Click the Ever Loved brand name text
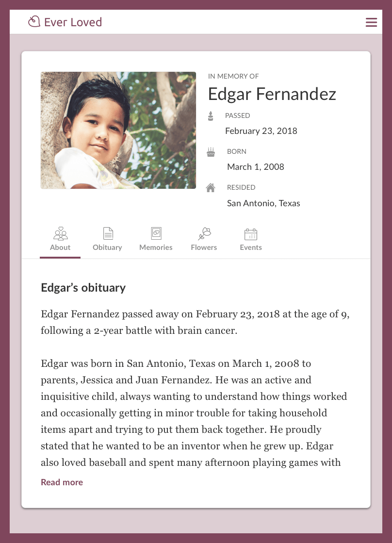The height and width of the screenshot is (543, 392). 73,22
